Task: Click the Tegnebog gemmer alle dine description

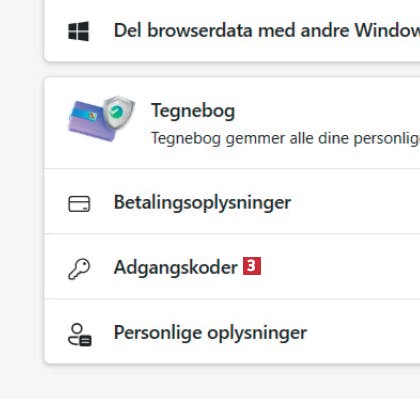Action: tap(285, 138)
